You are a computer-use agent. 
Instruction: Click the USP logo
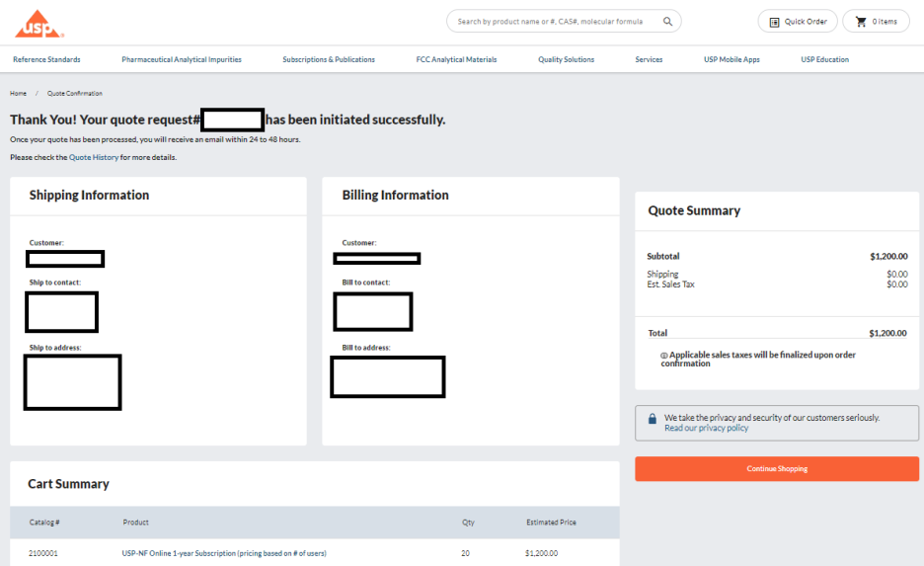[x=38, y=24]
